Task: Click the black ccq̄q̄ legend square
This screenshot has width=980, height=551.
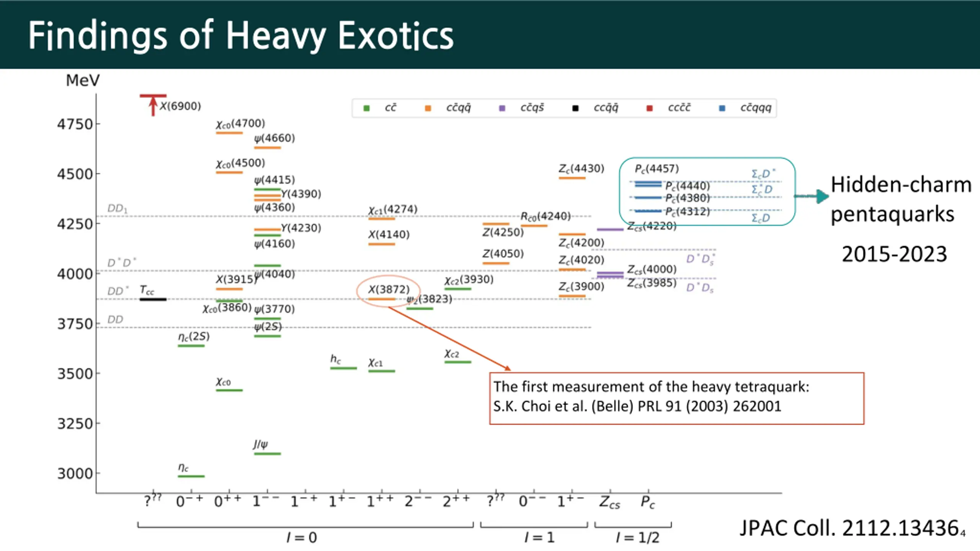Action: pyautogui.click(x=575, y=108)
